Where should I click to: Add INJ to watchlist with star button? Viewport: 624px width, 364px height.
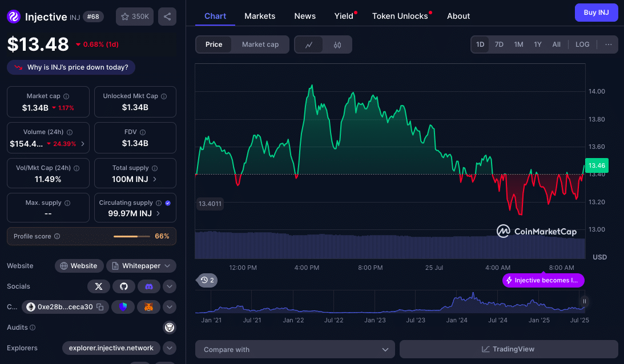[x=135, y=17]
